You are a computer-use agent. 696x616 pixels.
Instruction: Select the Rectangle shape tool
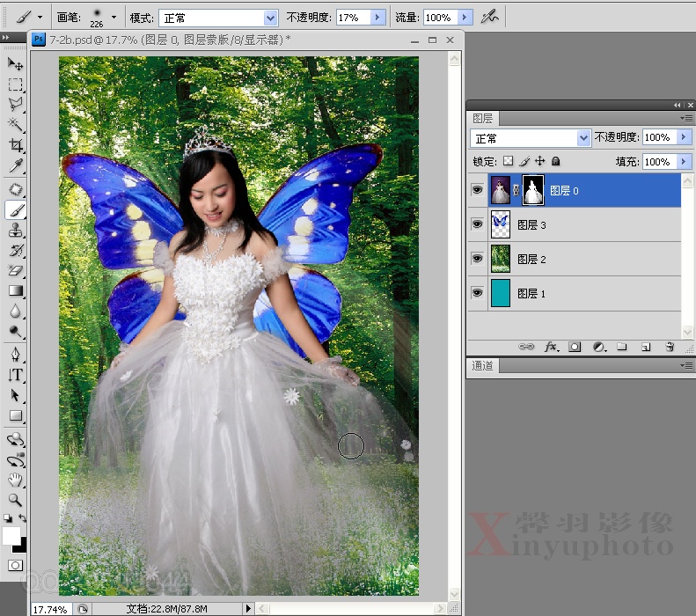(15, 415)
